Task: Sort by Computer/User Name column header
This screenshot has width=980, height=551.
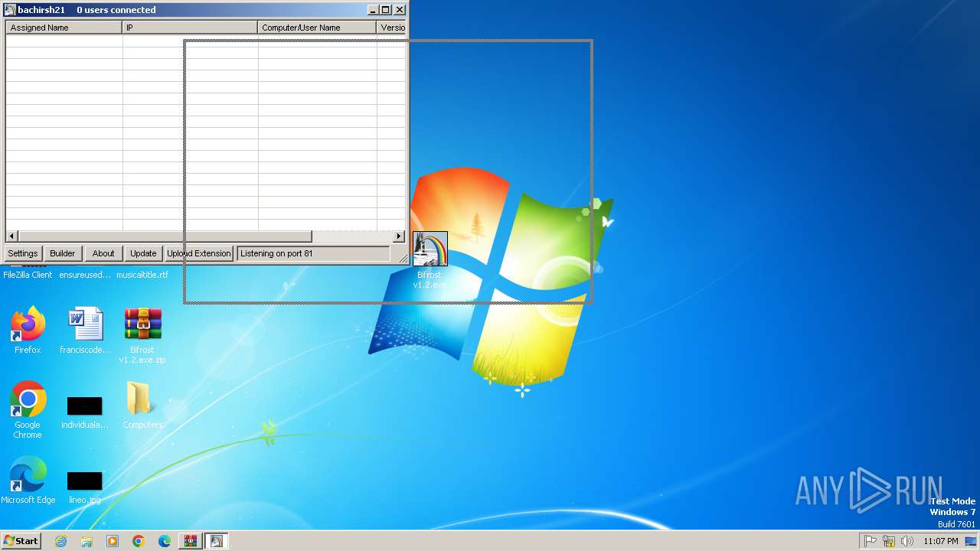Action: pyautogui.click(x=317, y=28)
